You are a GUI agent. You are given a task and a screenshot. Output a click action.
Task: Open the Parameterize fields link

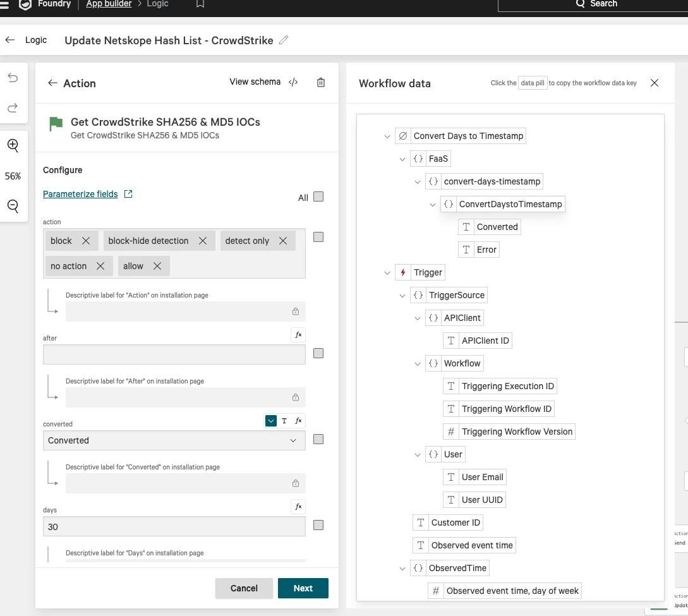coord(80,194)
